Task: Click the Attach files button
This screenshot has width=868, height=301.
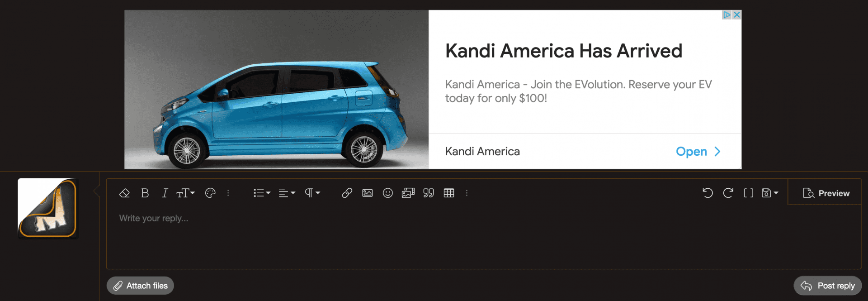Action: coord(140,286)
